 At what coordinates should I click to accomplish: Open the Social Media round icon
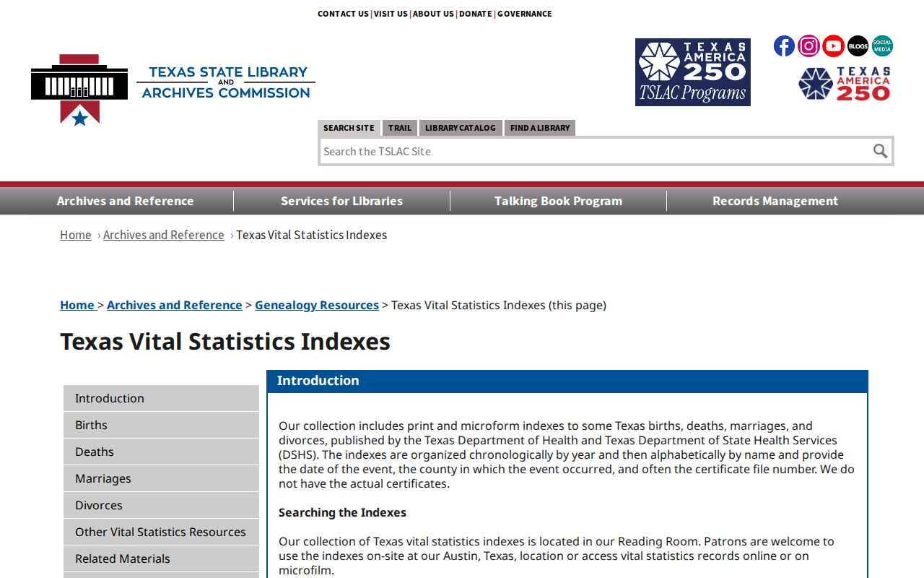(882, 46)
